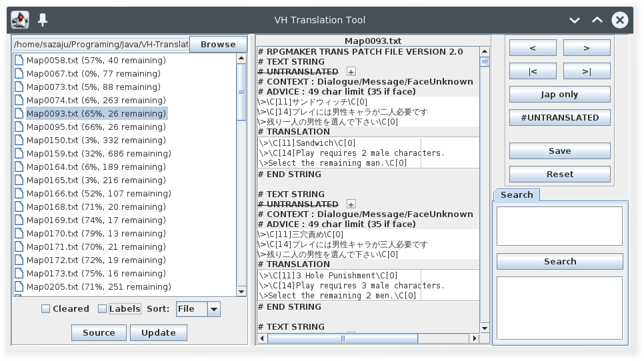Go to previous entry with < button
Image resolution: width=644 pixels, height=361 pixels.
tap(533, 48)
